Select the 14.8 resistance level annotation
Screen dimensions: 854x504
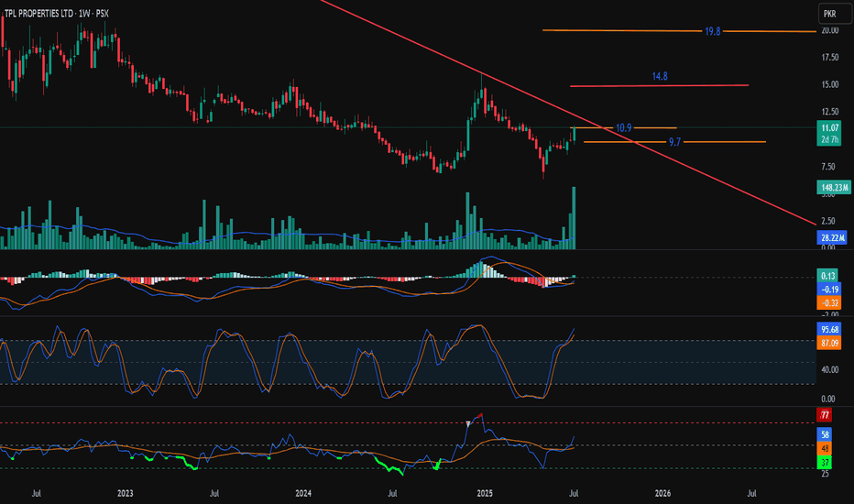[660, 76]
